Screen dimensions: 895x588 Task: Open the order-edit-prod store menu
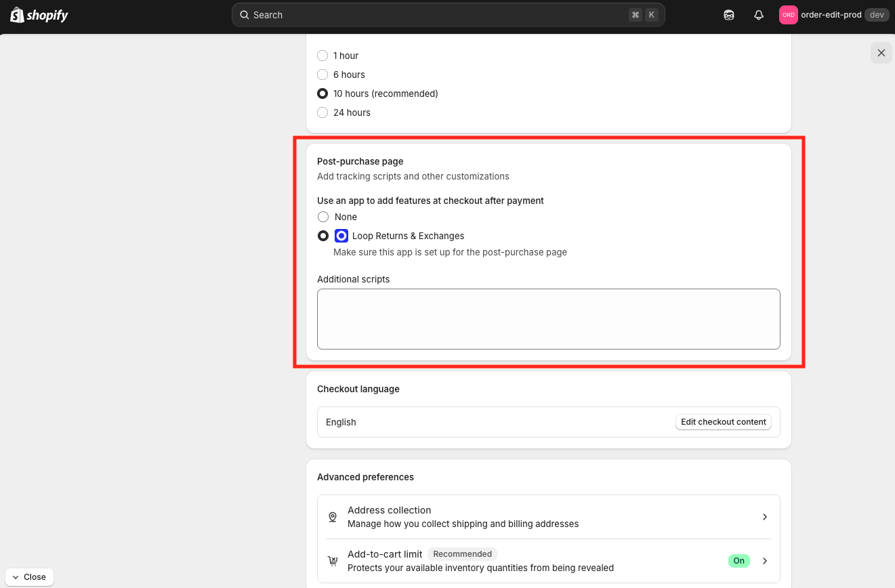[831, 15]
